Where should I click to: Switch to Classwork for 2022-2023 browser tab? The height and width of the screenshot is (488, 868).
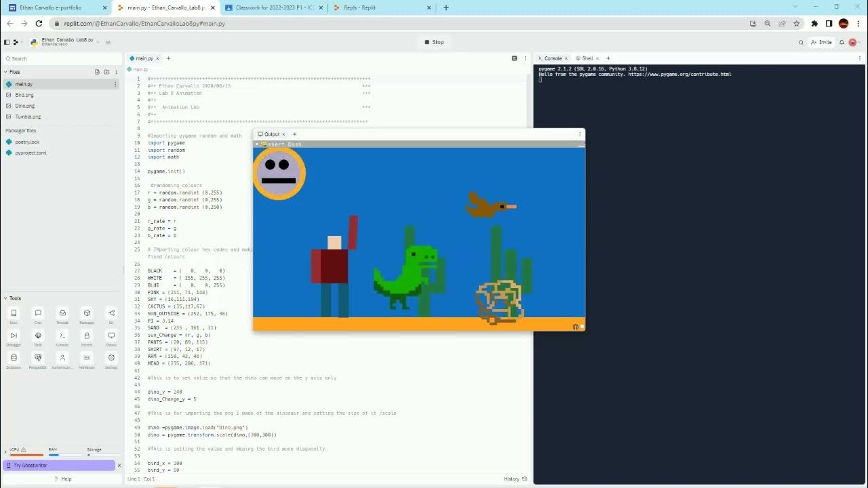click(x=273, y=7)
